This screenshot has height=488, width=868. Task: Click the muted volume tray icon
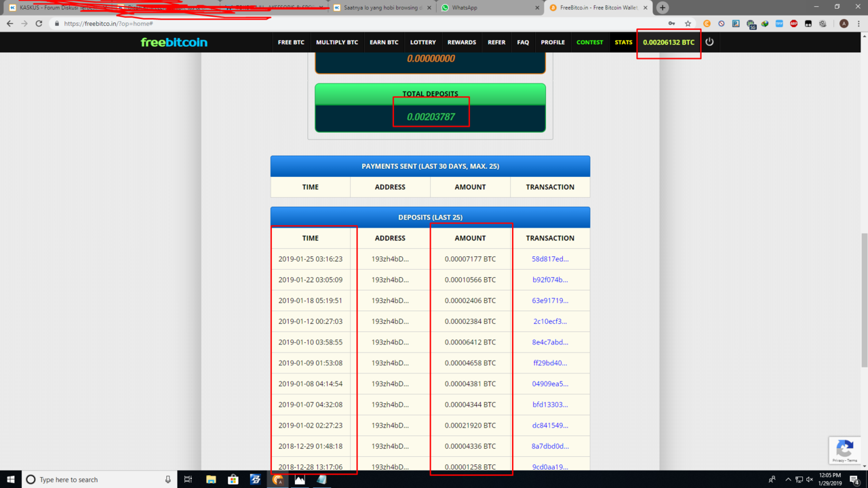pyautogui.click(x=809, y=479)
